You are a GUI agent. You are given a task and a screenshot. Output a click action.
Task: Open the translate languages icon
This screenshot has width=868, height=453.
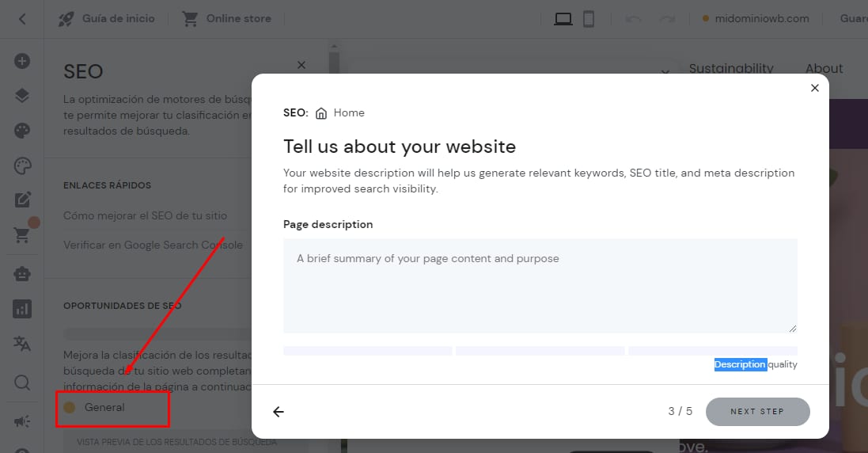pyautogui.click(x=22, y=344)
